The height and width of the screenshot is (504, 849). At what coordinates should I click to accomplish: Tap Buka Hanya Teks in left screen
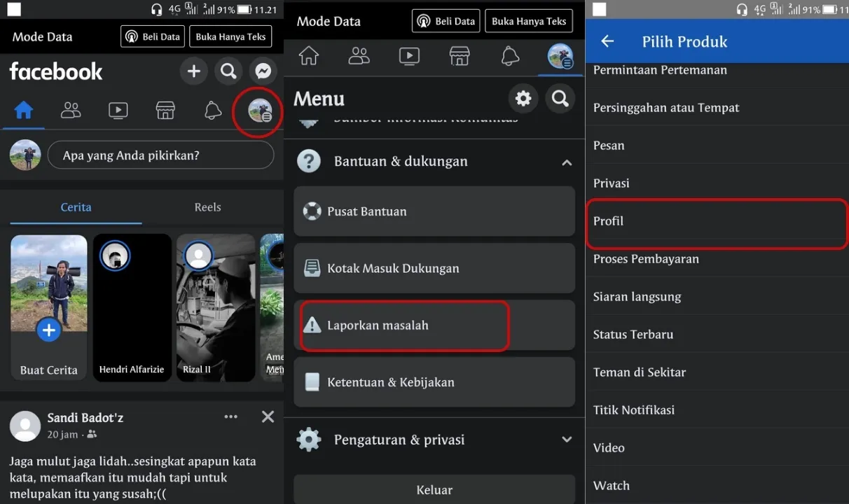coord(230,36)
